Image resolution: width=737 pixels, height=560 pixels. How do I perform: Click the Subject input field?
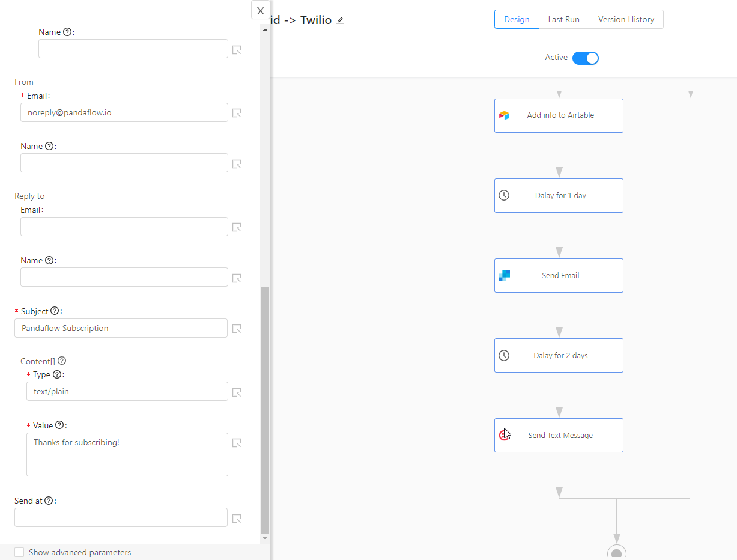121,328
